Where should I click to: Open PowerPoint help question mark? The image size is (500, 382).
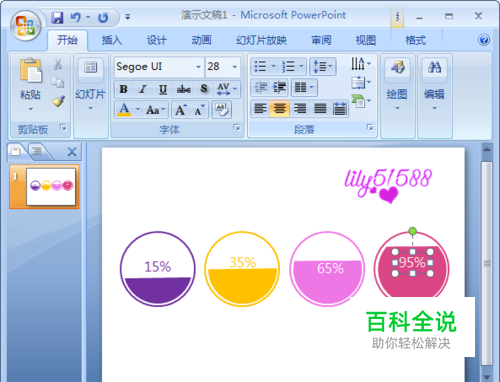pos(484,40)
